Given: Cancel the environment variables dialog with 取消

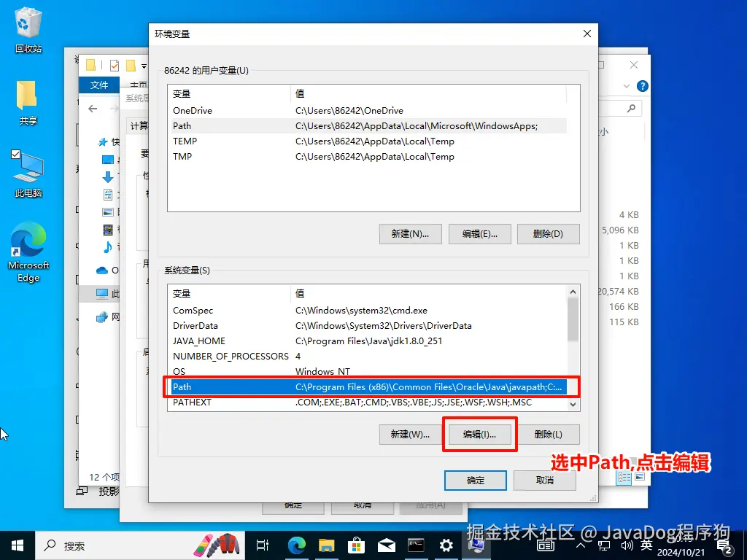Looking at the screenshot, I should [x=544, y=481].
